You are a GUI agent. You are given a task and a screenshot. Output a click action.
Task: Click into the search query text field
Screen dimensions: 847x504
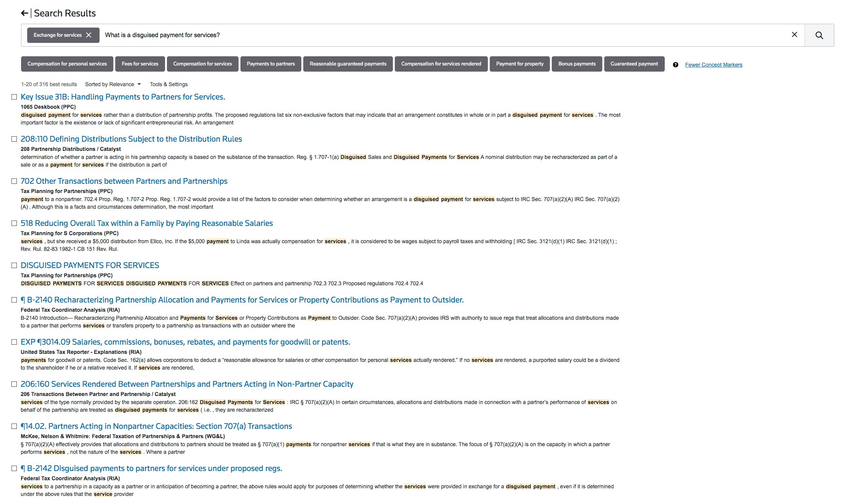pos(383,35)
